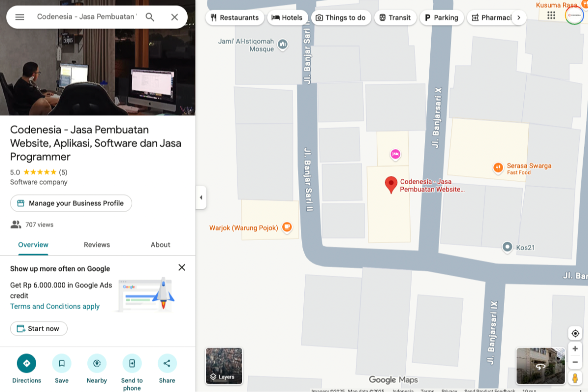
Task: Click Manage your Business Profile button
Action: (x=71, y=203)
